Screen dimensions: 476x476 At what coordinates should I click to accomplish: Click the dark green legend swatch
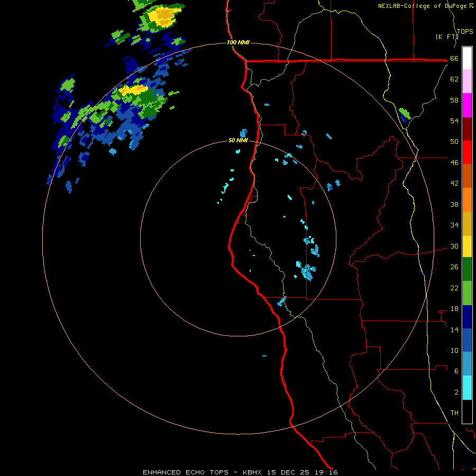467,269
